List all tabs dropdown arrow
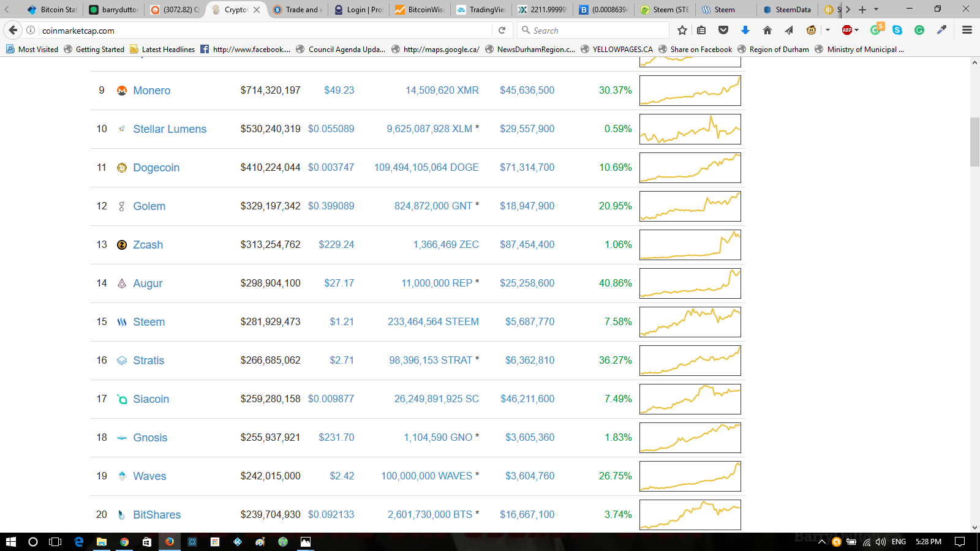The width and height of the screenshot is (980, 551). coord(876,9)
